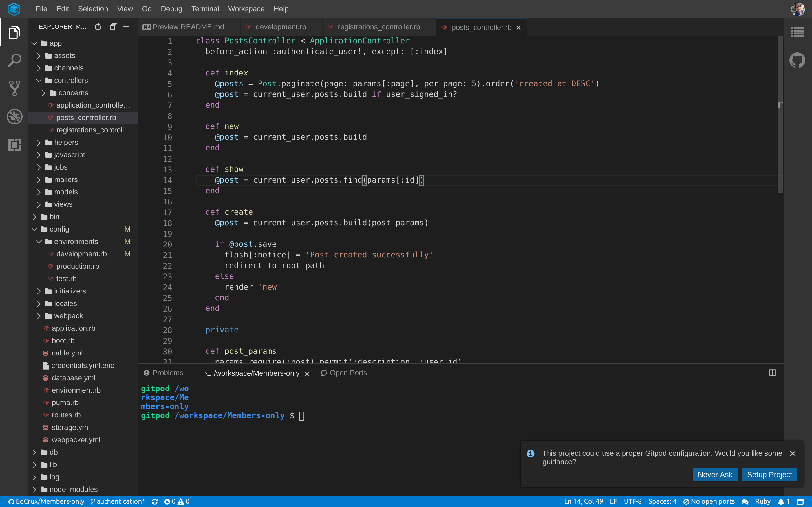812x507 pixels.
Task: Open the Terminal menu
Action: [205, 9]
